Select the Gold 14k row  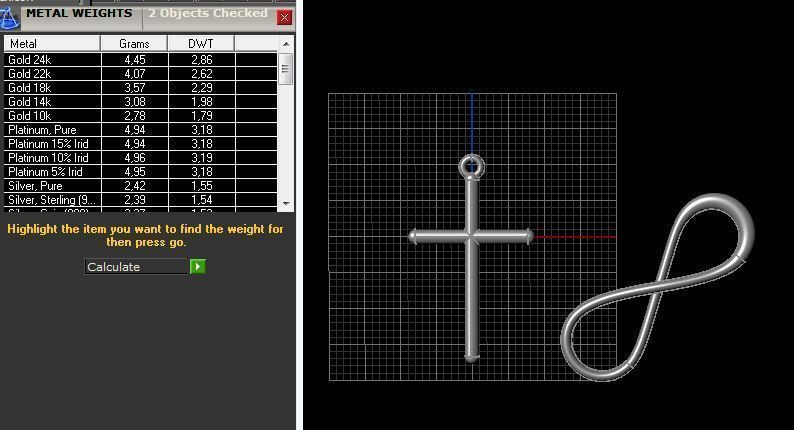pos(140,102)
